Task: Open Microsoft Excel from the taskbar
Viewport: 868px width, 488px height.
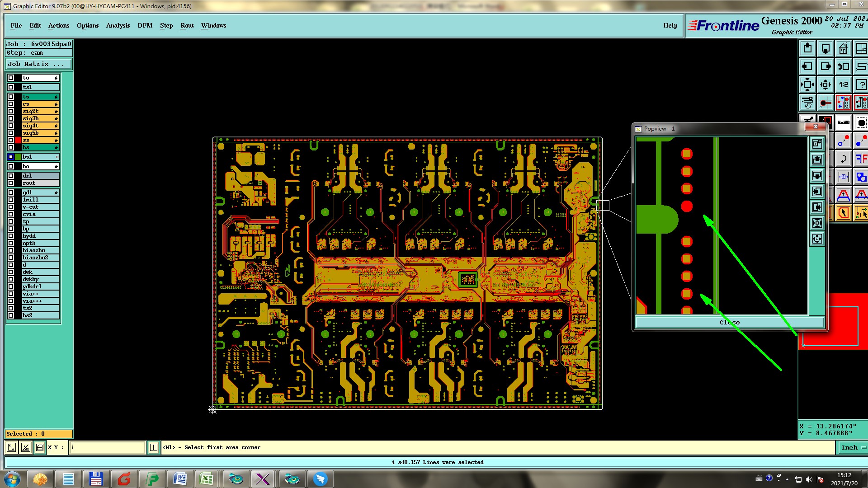Action: 207,479
